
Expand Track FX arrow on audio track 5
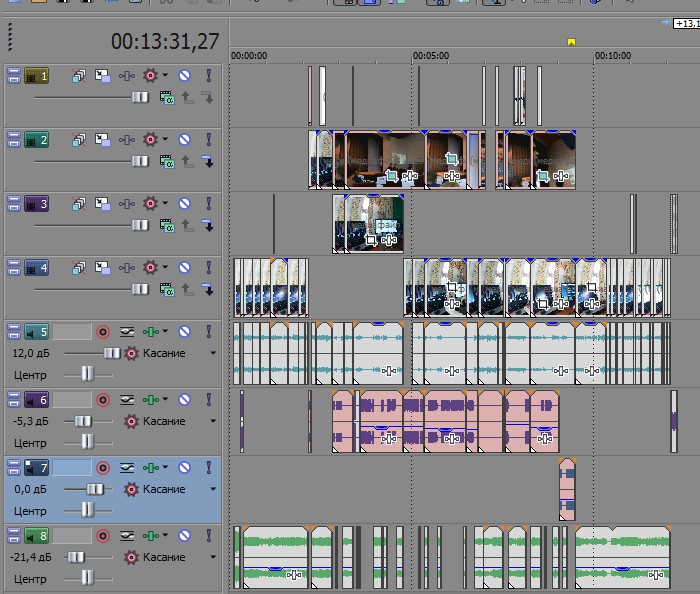(166, 331)
